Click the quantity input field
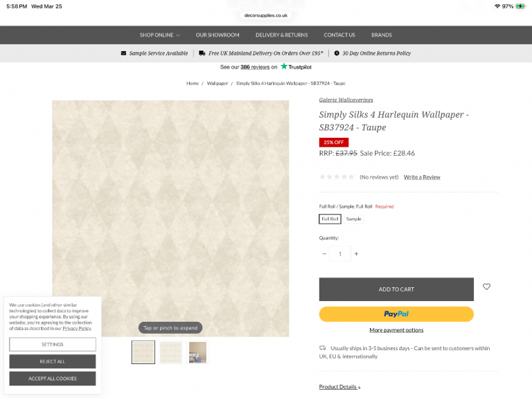This screenshot has width=532, height=398. (x=340, y=253)
